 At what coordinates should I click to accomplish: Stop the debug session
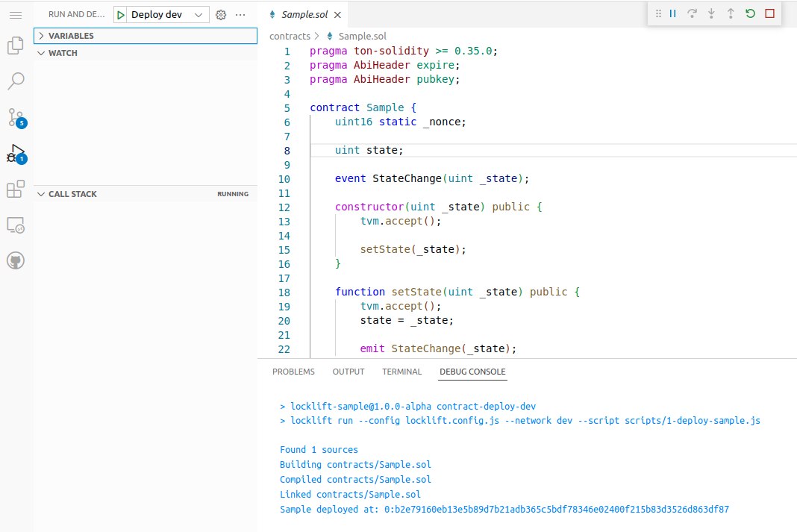pyautogui.click(x=769, y=13)
